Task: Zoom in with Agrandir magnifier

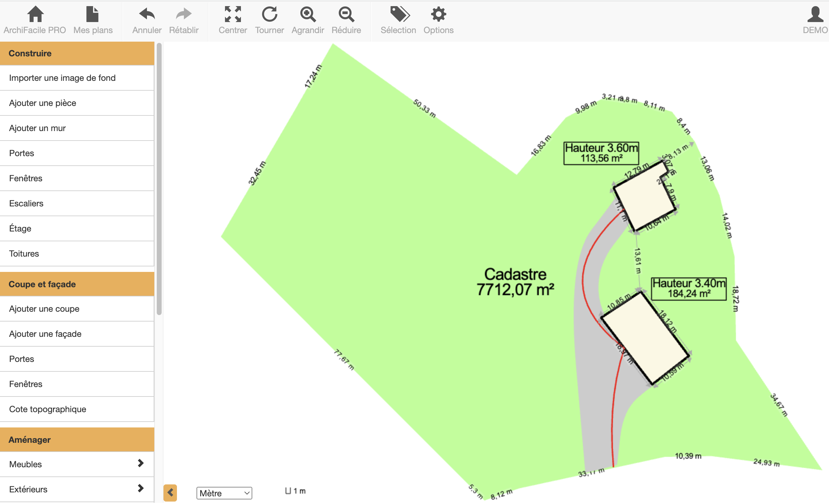Action: (308, 14)
